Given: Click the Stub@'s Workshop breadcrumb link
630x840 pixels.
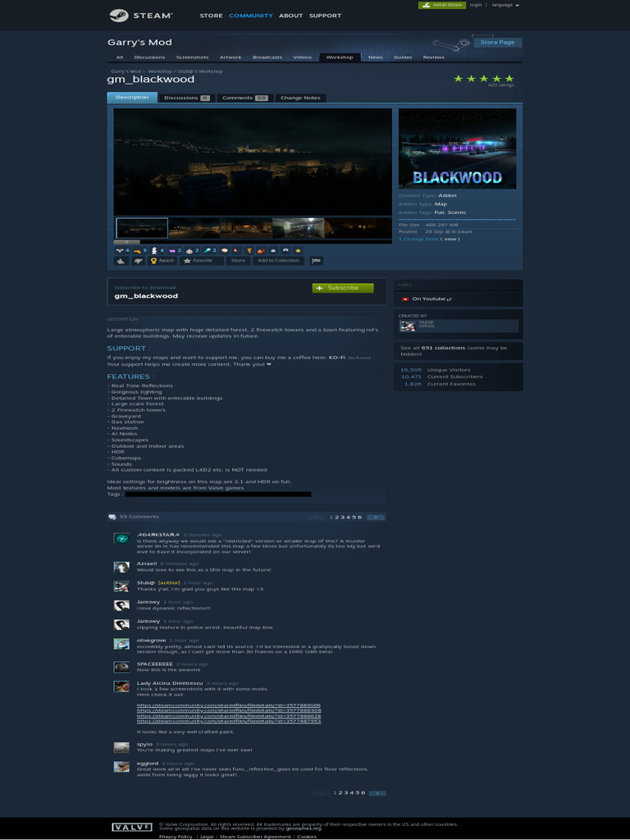Looking at the screenshot, I should [200, 71].
